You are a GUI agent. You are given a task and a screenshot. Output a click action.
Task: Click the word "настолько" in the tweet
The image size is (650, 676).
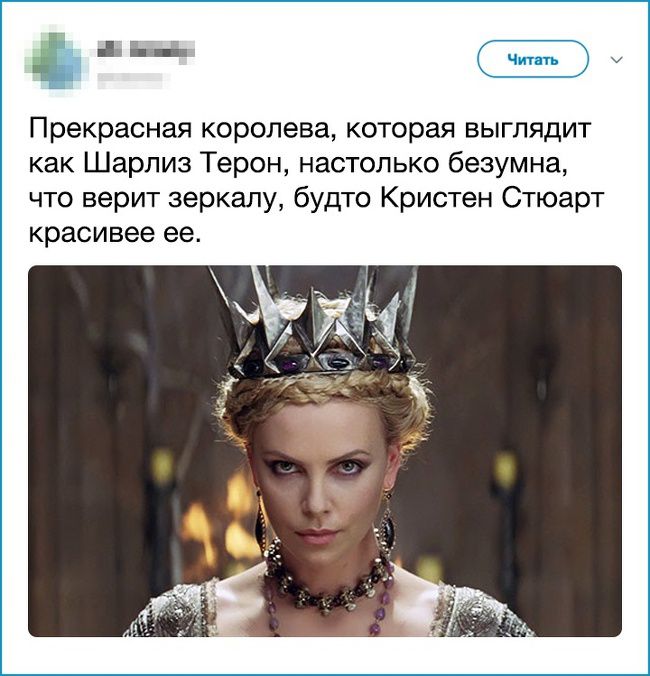pos(367,163)
